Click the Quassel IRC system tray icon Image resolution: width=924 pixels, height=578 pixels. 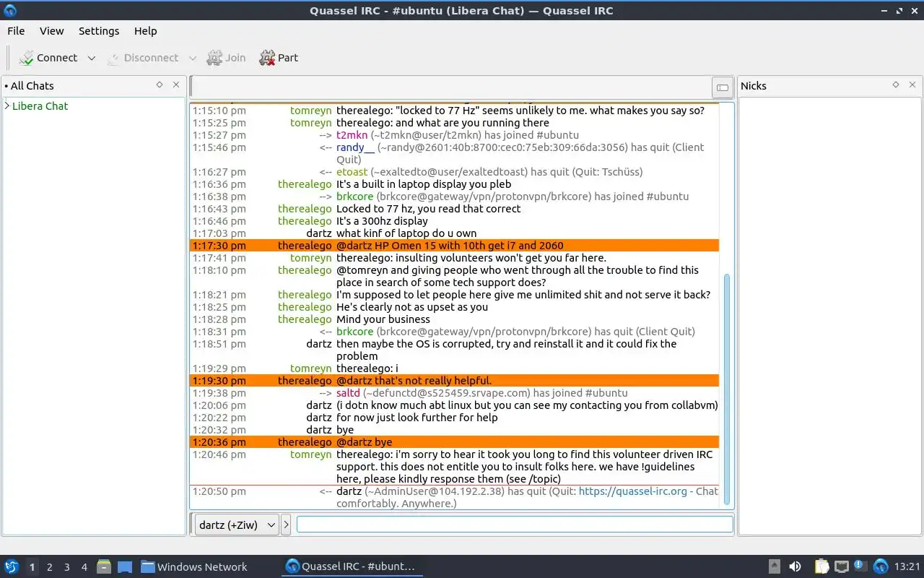[x=881, y=566]
